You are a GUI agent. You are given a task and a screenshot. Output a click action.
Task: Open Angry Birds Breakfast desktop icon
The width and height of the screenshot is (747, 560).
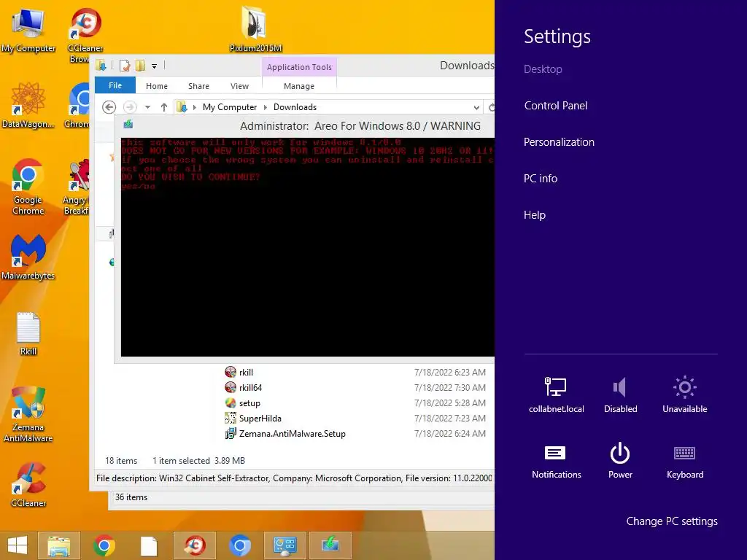point(77,187)
